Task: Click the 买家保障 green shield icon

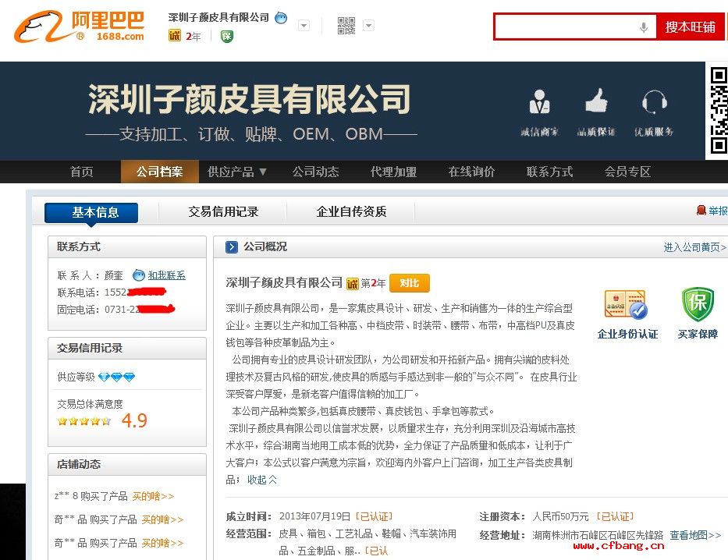Action: pyautogui.click(x=698, y=304)
